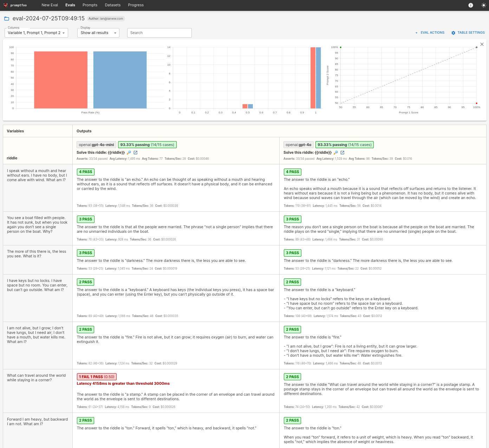Screen dimensions: 489x448
Task: Focus the Search input field
Action: pyautogui.click(x=159, y=33)
